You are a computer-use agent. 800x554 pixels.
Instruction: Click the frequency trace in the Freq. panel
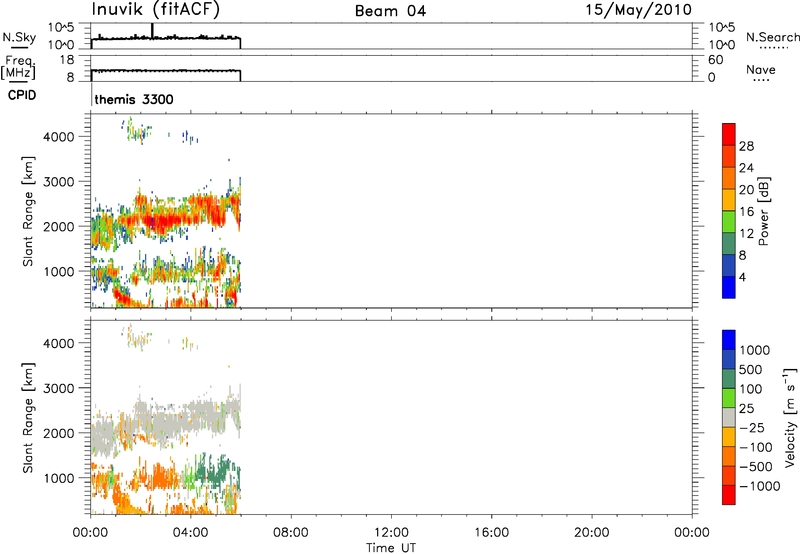[166, 71]
